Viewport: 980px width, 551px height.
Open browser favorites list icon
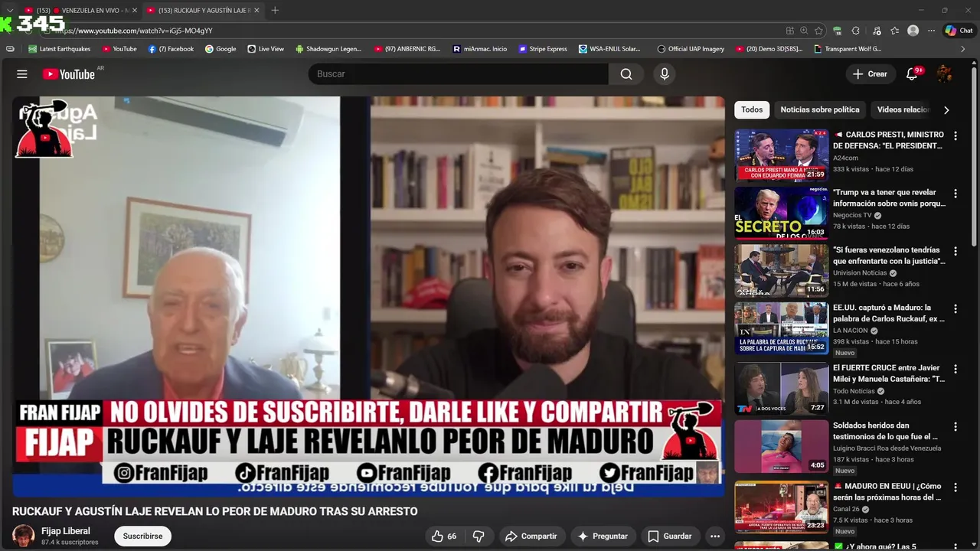click(894, 31)
